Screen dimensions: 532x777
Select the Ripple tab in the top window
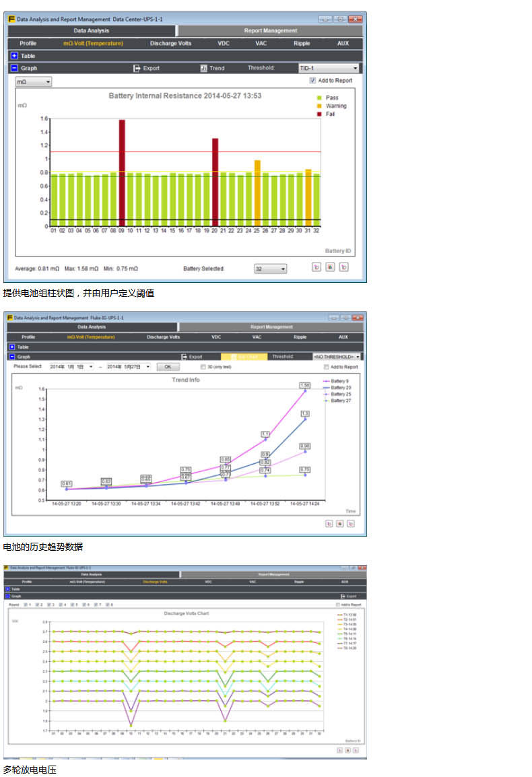302,43
